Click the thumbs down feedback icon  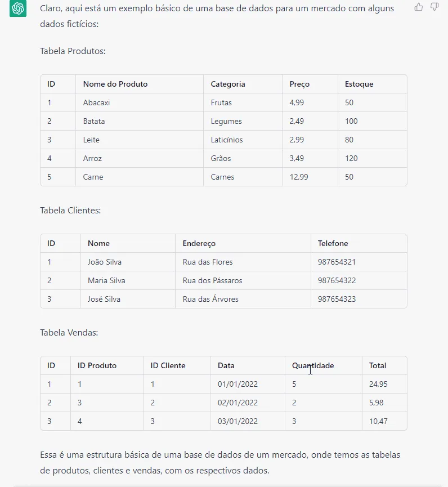tap(434, 7)
